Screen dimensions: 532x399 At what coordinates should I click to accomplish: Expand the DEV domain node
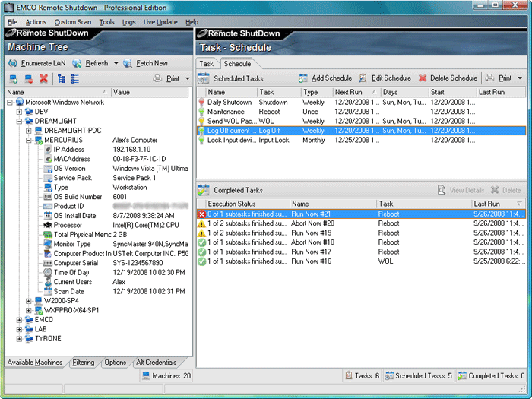click(19, 112)
